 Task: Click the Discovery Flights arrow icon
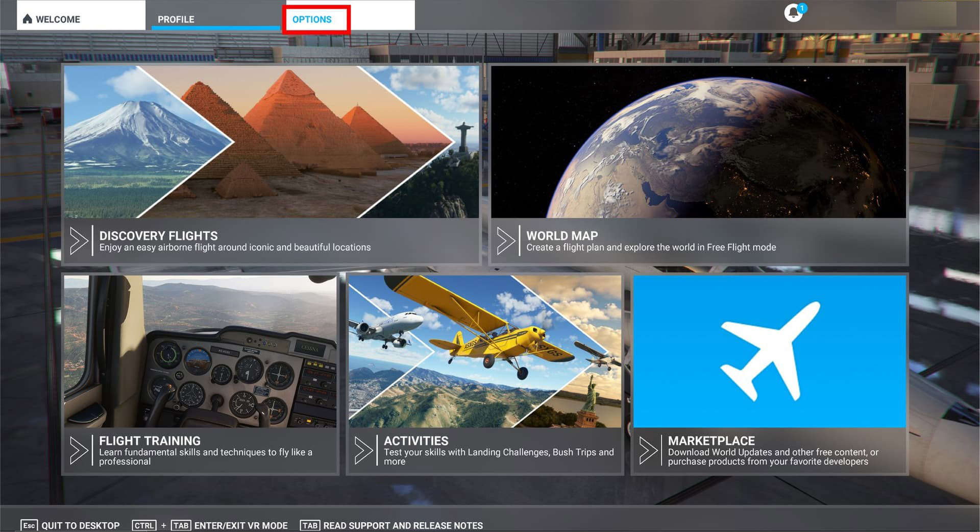click(x=79, y=240)
